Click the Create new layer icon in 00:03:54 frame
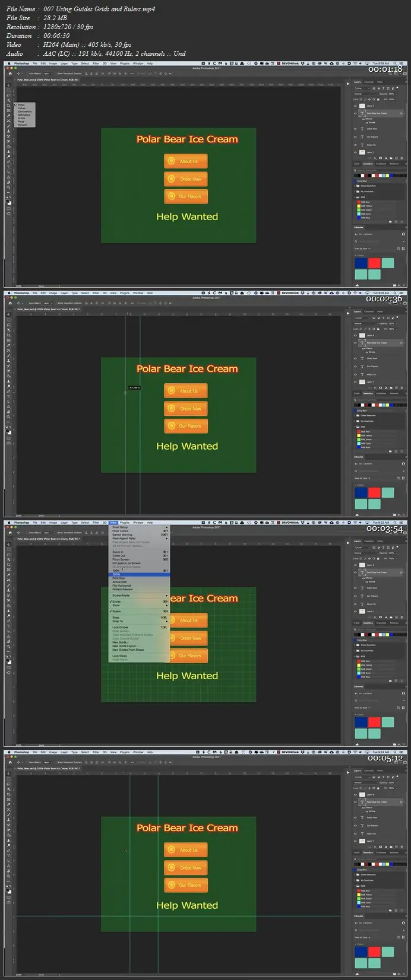411x980 pixels. [396, 617]
